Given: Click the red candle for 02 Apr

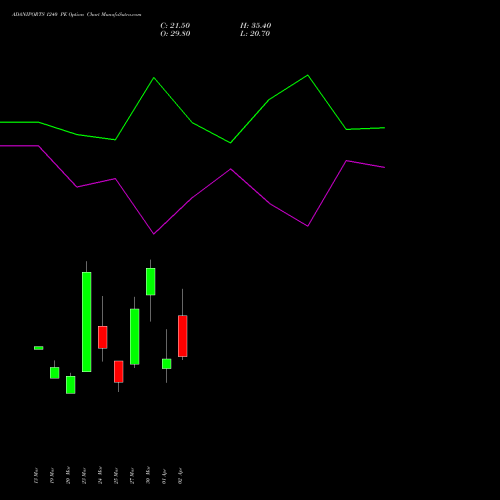Looking at the screenshot, I should point(183,336).
